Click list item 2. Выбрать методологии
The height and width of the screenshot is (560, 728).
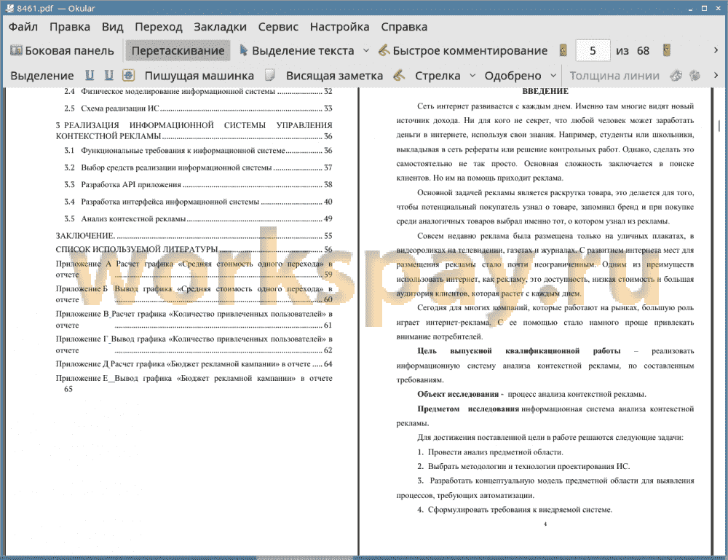(x=523, y=467)
